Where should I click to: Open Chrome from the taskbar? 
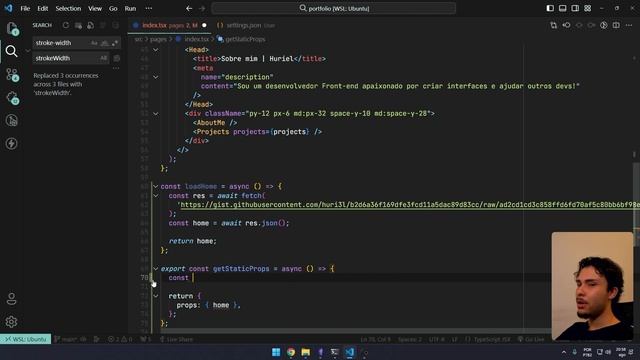click(x=291, y=352)
